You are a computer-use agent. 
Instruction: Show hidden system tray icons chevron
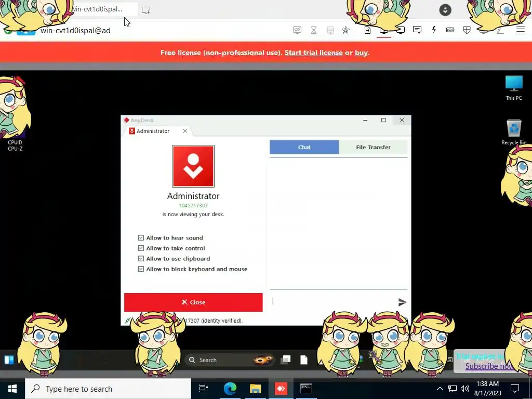pyautogui.click(x=440, y=389)
